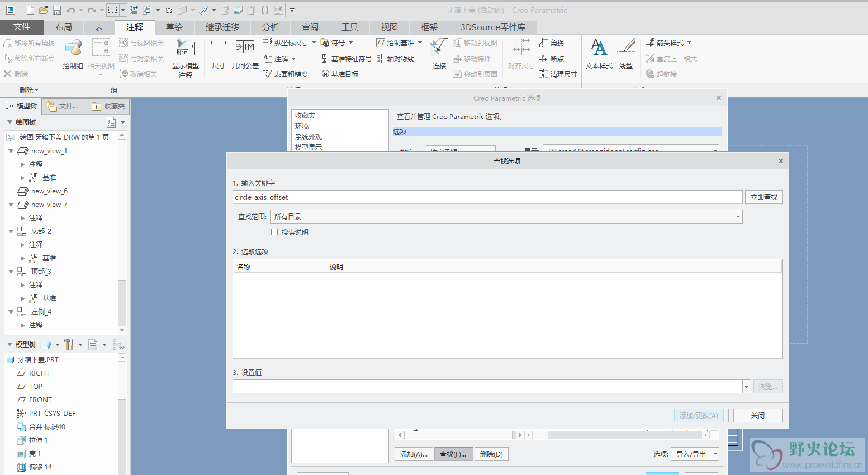Click the Close (关闭) button in Find dialog

coord(758,416)
